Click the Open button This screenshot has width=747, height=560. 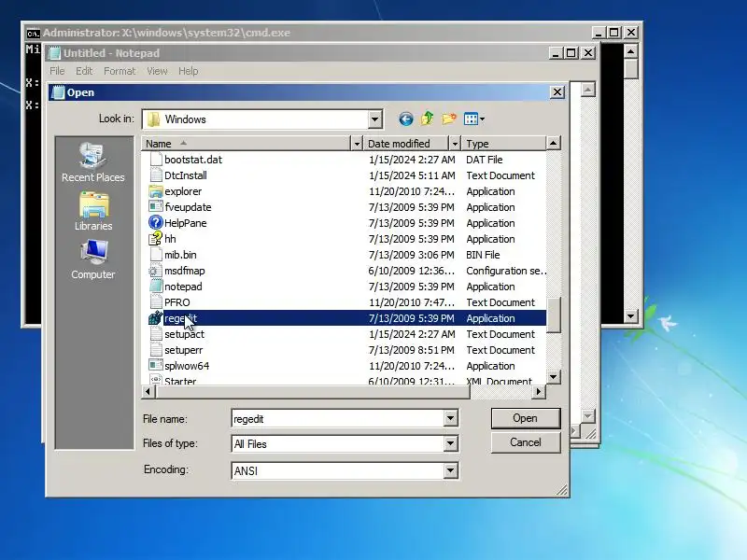(x=526, y=418)
